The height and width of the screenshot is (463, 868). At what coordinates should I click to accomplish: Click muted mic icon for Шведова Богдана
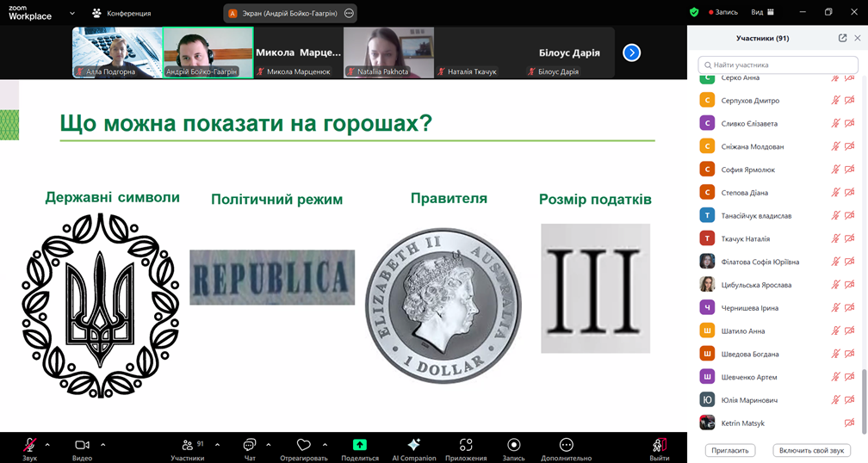pyautogui.click(x=835, y=354)
